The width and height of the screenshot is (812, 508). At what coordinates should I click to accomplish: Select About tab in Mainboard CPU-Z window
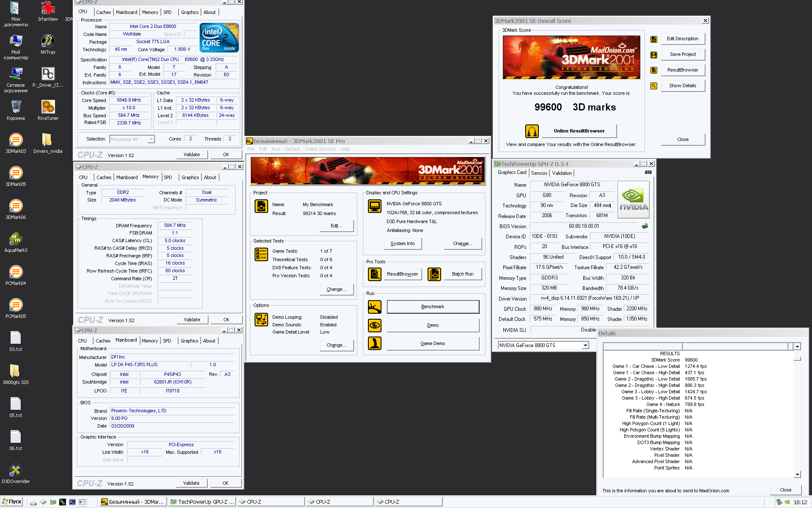(x=209, y=341)
